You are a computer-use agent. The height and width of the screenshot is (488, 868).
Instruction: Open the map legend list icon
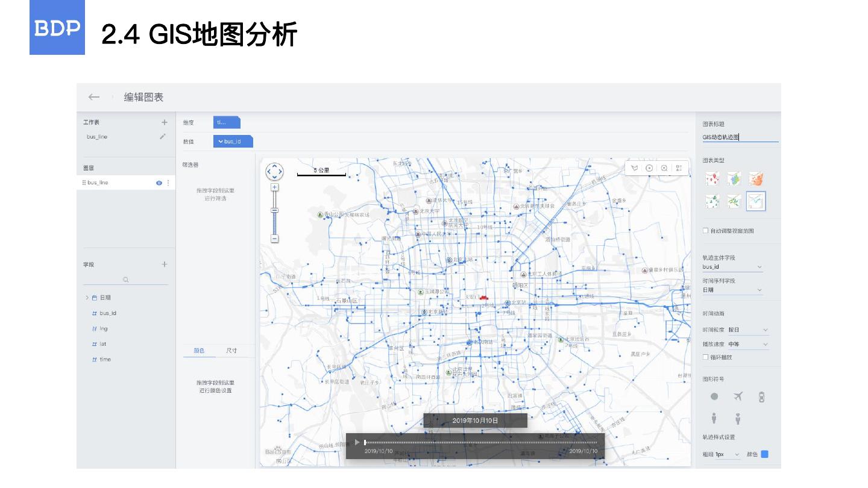(679, 168)
